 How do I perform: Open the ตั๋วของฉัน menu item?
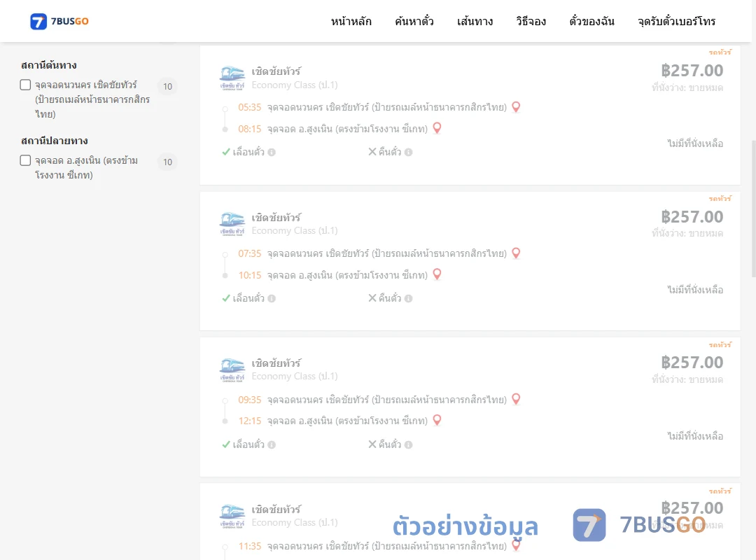591,21
